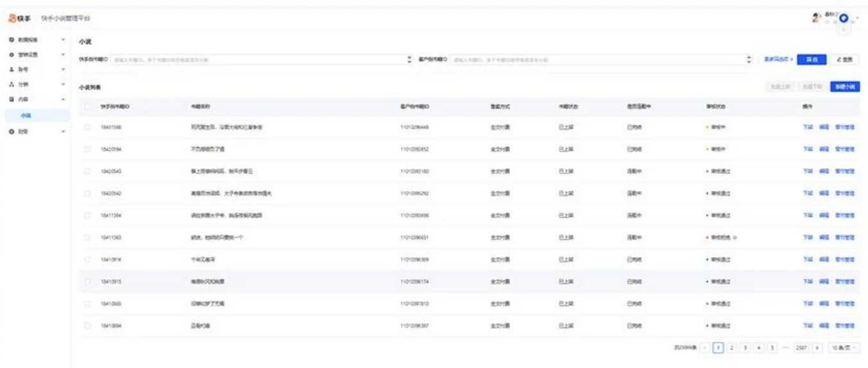Image resolution: width=868 pixels, height=368 pixels.
Task: Click info icon beside the rejected review status
Action: click(735, 237)
